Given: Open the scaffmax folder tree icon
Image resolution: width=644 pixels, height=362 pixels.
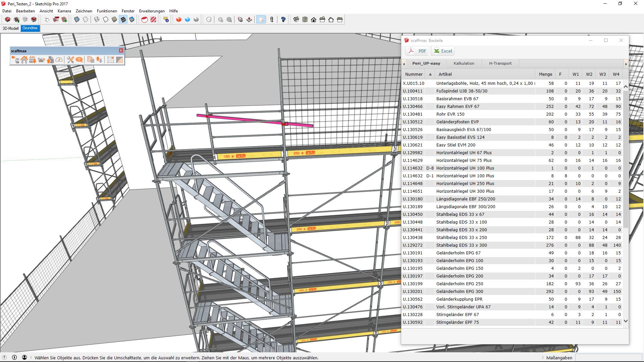Looking at the screenshot, I should (15, 60).
